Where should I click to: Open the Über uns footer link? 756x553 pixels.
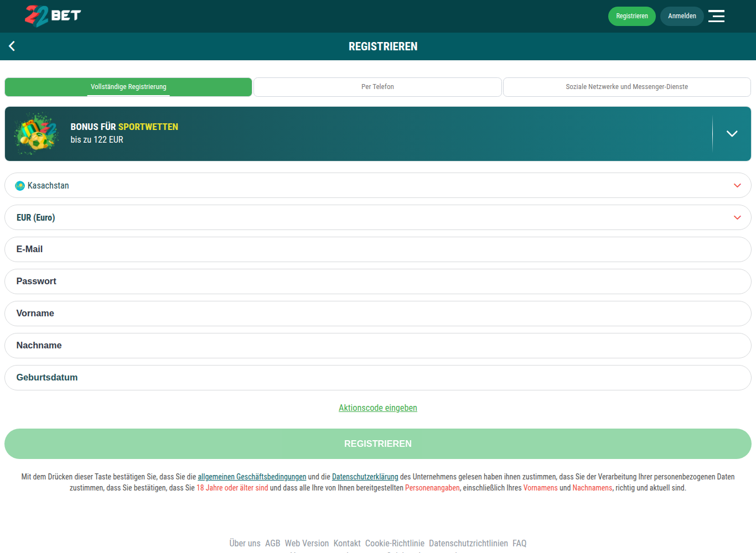click(x=245, y=543)
